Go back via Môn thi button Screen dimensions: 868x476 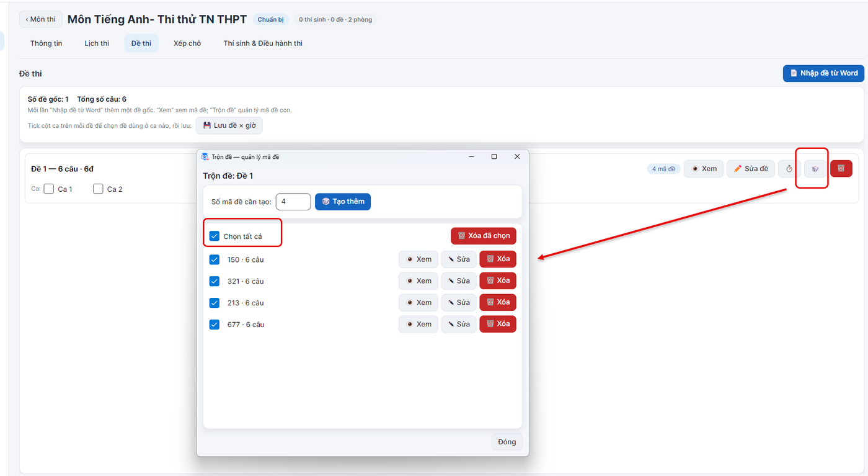tap(40, 19)
